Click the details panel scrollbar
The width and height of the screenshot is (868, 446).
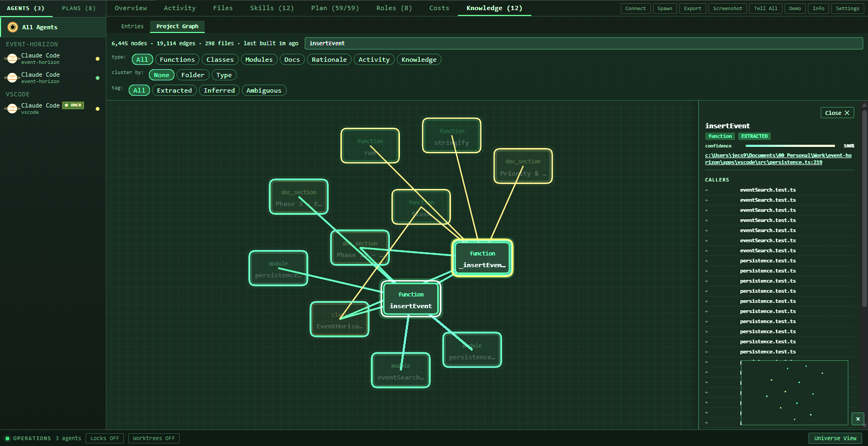point(864,208)
